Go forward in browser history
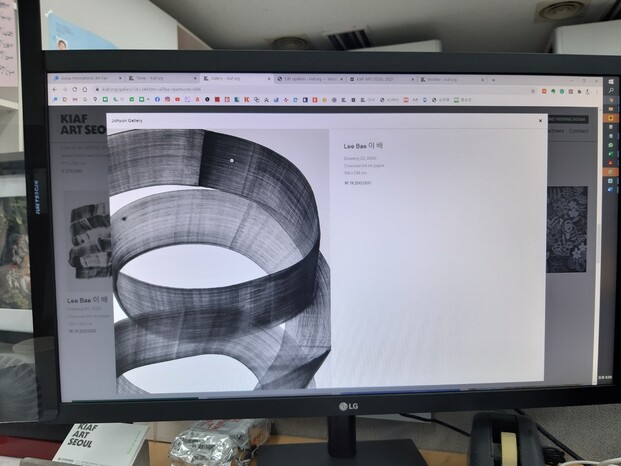This screenshot has height=466, width=621. pos(65,89)
